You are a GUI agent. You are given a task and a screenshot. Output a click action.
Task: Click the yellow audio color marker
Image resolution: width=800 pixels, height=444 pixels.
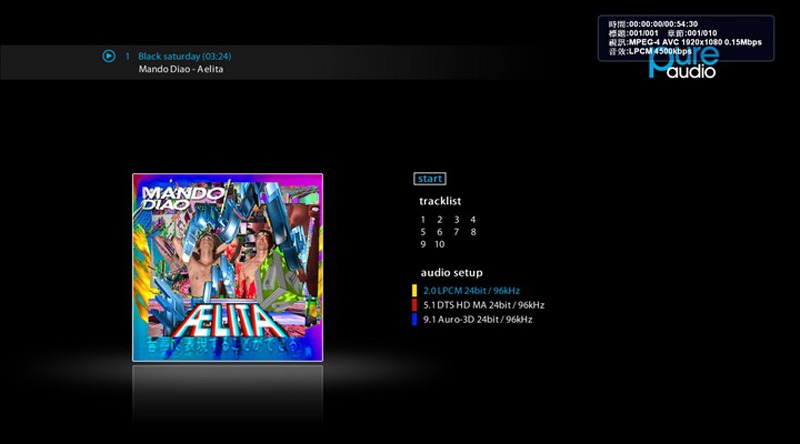pyautogui.click(x=414, y=290)
